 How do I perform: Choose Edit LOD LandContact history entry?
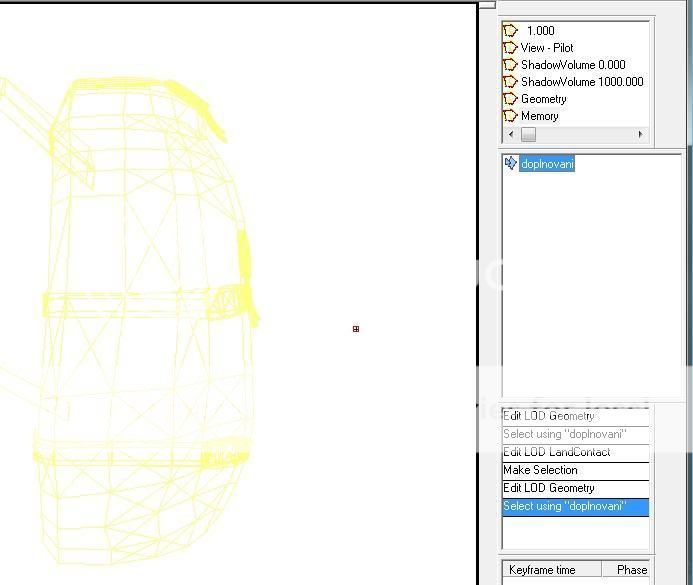click(x=556, y=452)
